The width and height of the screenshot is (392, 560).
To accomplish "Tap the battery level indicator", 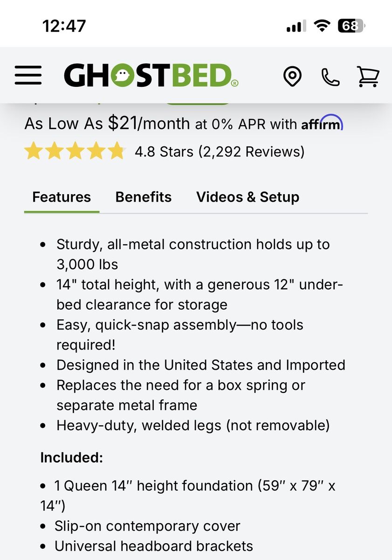I will (x=351, y=26).
